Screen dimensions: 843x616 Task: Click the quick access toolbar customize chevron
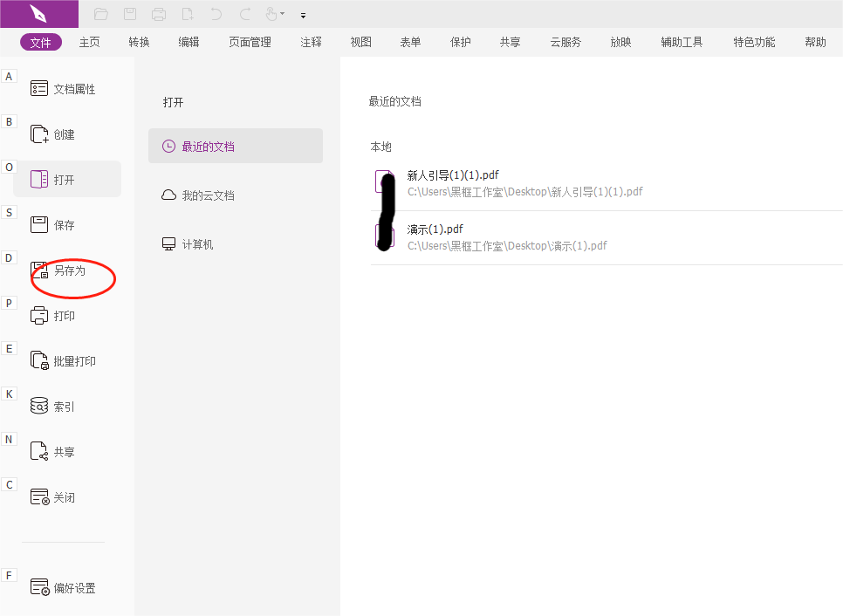coord(303,15)
